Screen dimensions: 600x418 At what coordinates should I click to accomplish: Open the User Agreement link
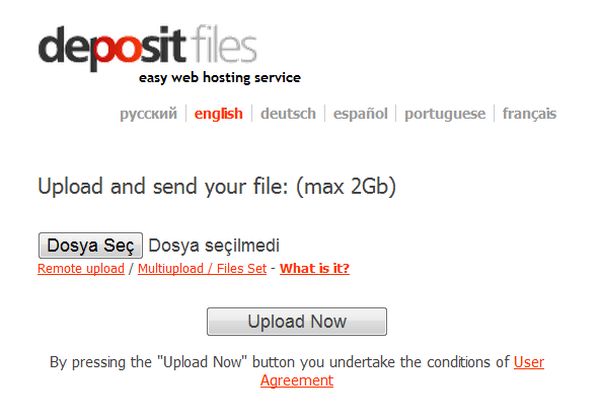[x=297, y=380]
